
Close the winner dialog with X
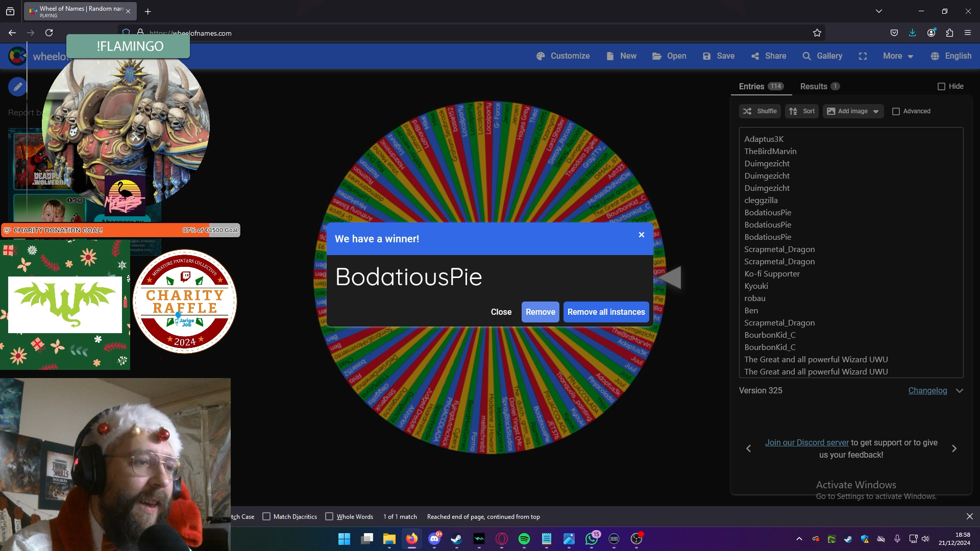point(642,235)
